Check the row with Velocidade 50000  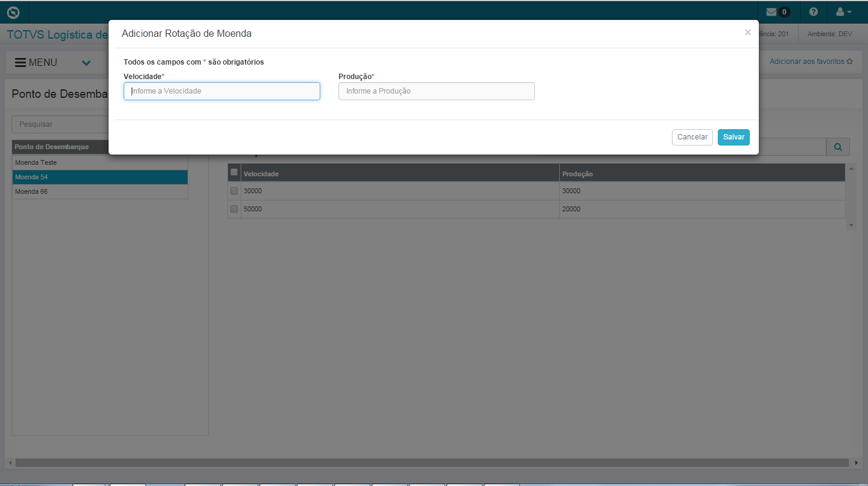pos(234,209)
